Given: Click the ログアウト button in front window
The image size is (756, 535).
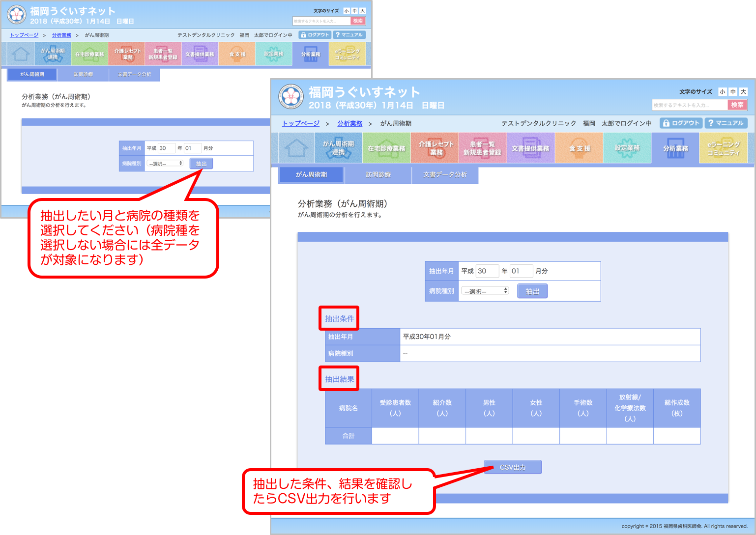Looking at the screenshot, I should (x=681, y=123).
